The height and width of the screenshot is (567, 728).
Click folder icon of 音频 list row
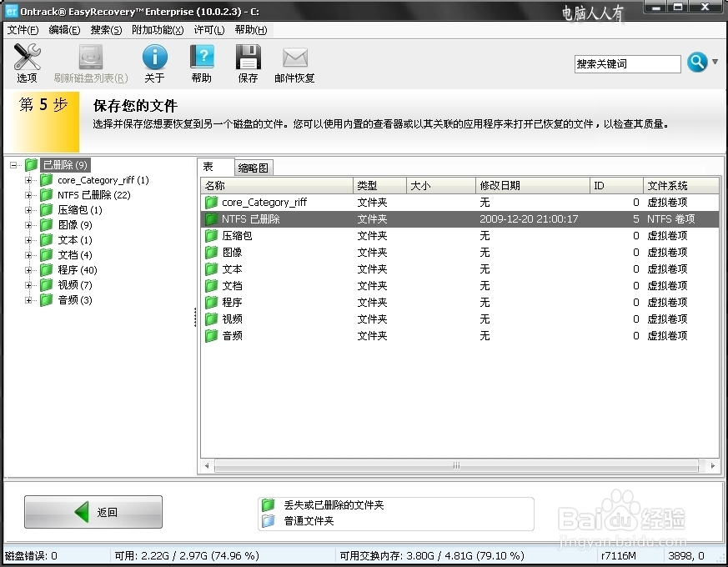click(211, 336)
